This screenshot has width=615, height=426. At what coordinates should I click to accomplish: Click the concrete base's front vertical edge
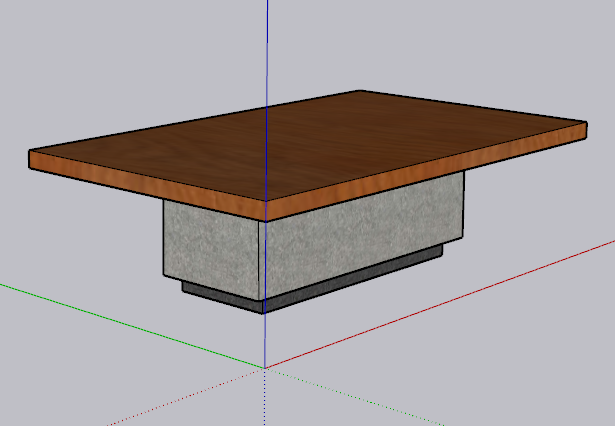264,260
